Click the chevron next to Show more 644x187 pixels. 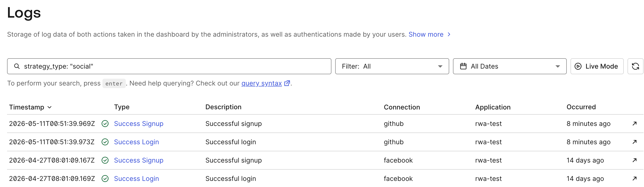[449, 34]
